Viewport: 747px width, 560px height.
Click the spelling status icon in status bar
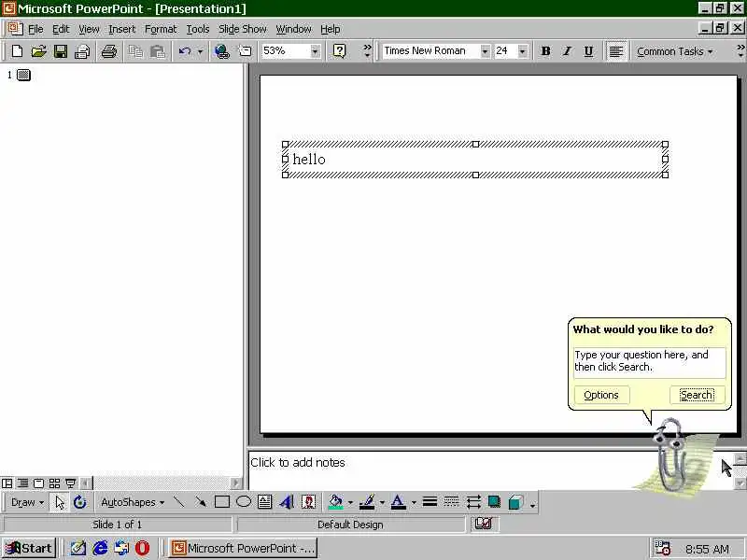tap(483, 524)
